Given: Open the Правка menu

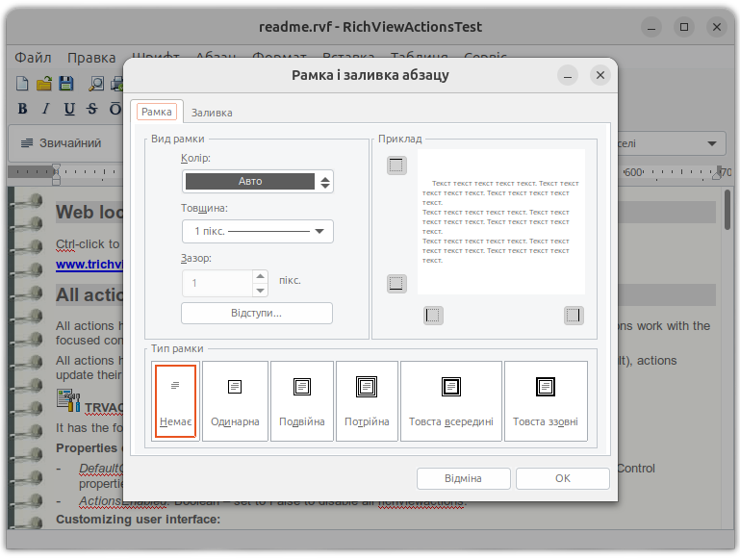Looking at the screenshot, I should tap(91, 58).
